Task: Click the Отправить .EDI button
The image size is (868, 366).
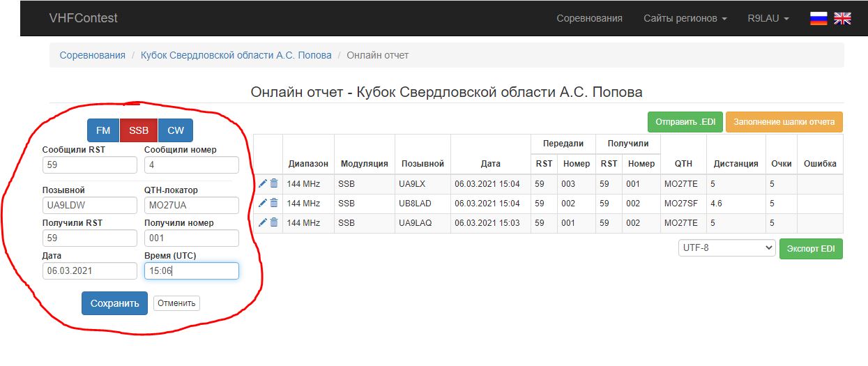Action: pyautogui.click(x=685, y=122)
